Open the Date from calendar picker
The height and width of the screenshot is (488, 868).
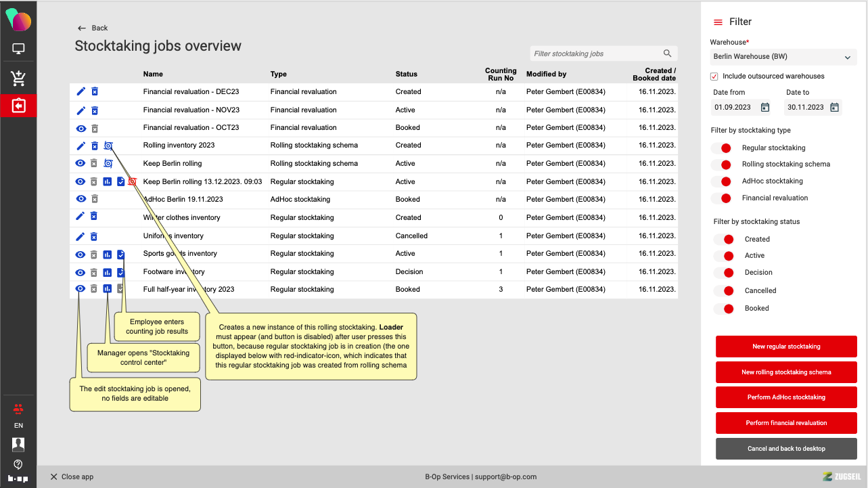765,107
